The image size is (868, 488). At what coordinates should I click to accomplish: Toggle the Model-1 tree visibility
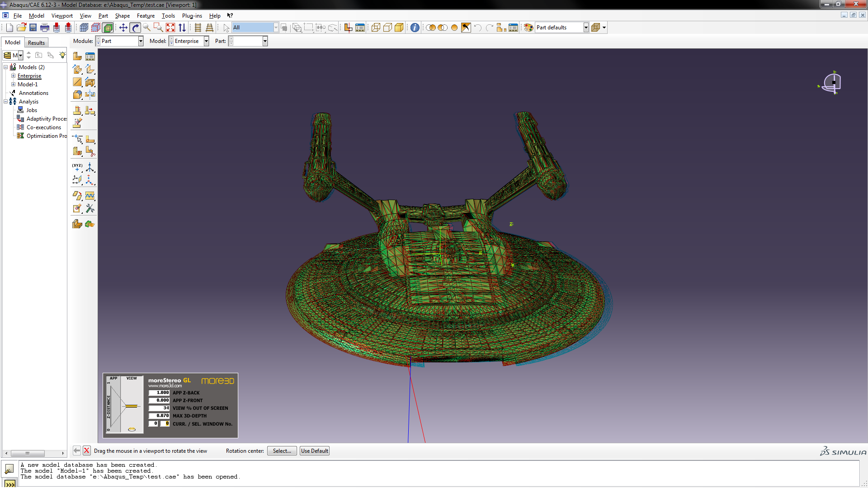coord(13,84)
